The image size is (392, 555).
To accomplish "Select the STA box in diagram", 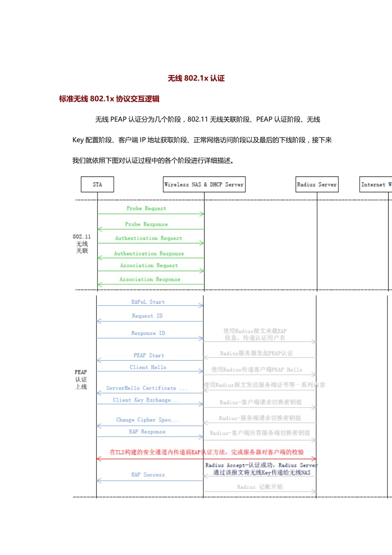I will [x=97, y=185].
